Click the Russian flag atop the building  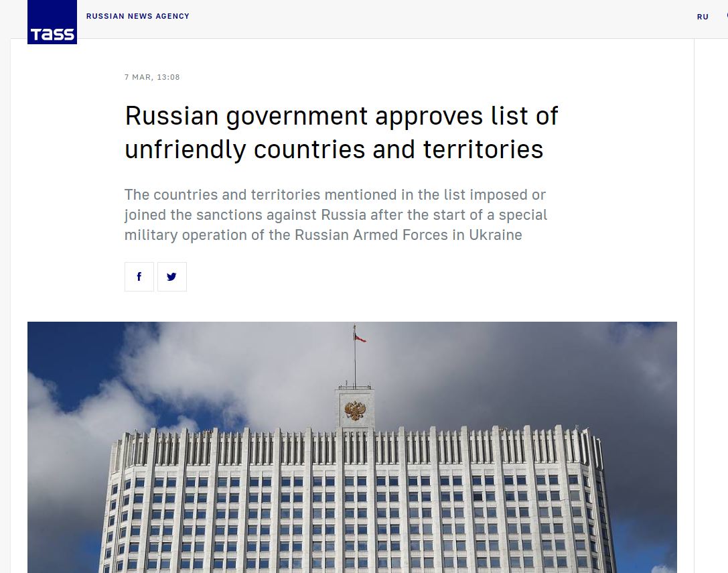[x=360, y=336]
